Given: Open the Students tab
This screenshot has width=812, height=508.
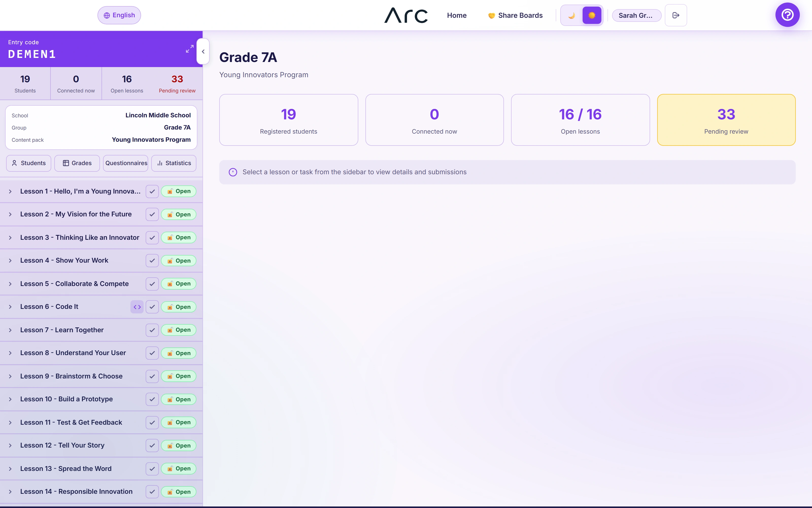Looking at the screenshot, I should 28,163.
